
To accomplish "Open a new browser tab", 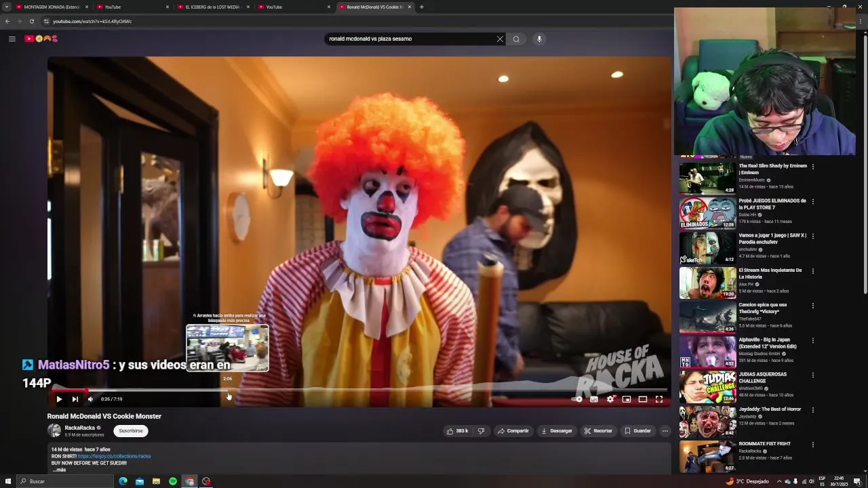I will pyautogui.click(x=422, y=7).
